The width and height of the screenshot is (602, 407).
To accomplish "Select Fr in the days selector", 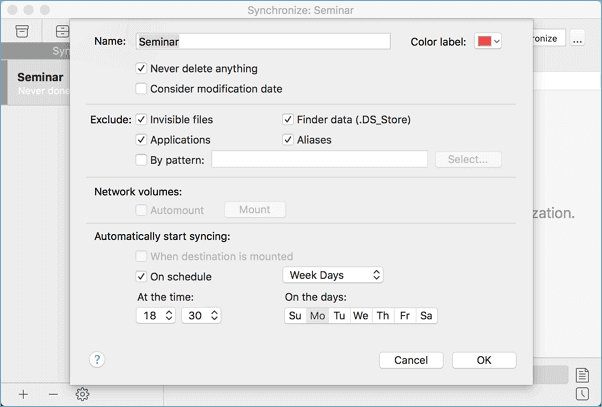I will pos(404,316).
